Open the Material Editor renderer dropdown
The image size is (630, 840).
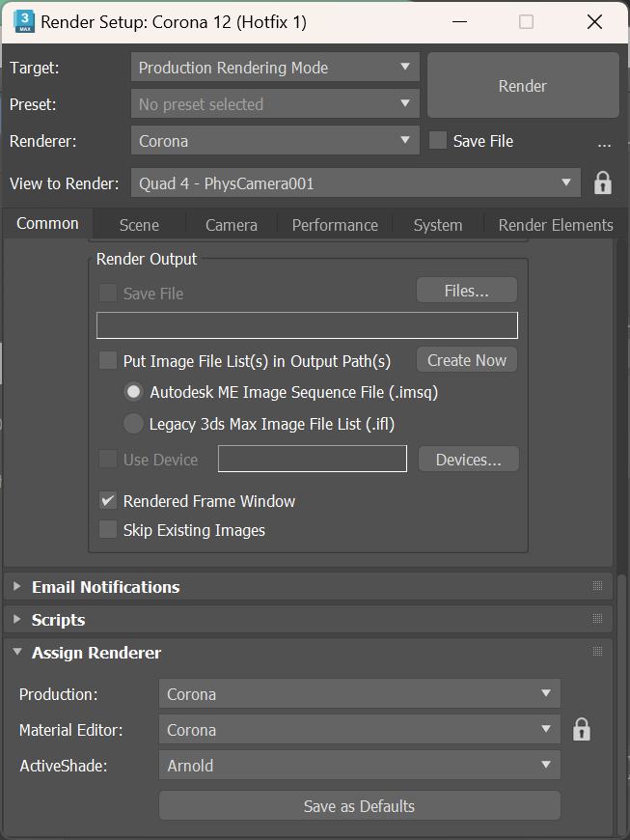[x=360, y=730]
